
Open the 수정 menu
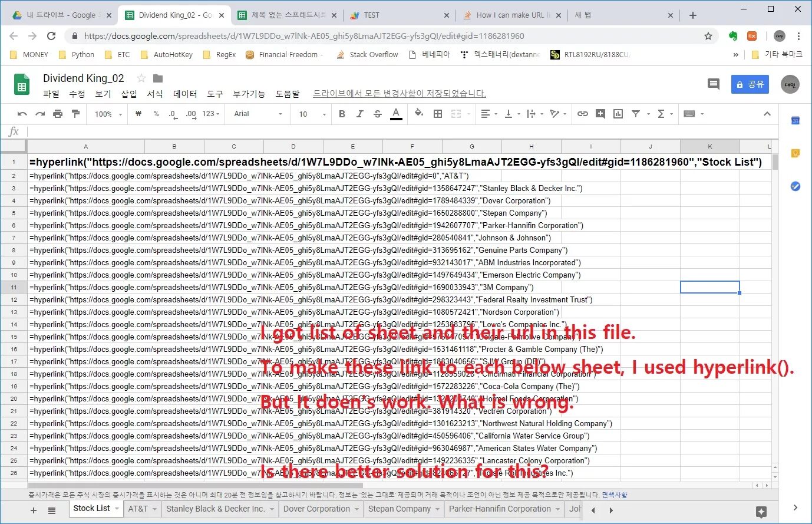pyautogui.click(x=77, y=94)
